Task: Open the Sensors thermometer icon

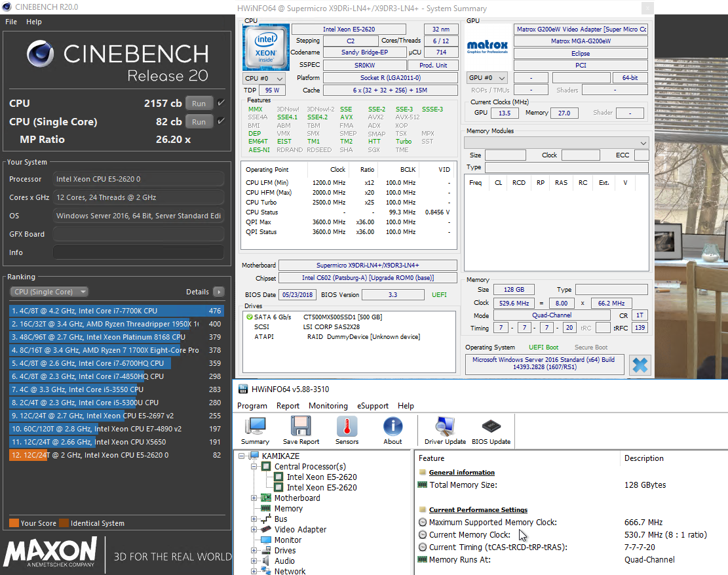Action: (x=347, y=430)
